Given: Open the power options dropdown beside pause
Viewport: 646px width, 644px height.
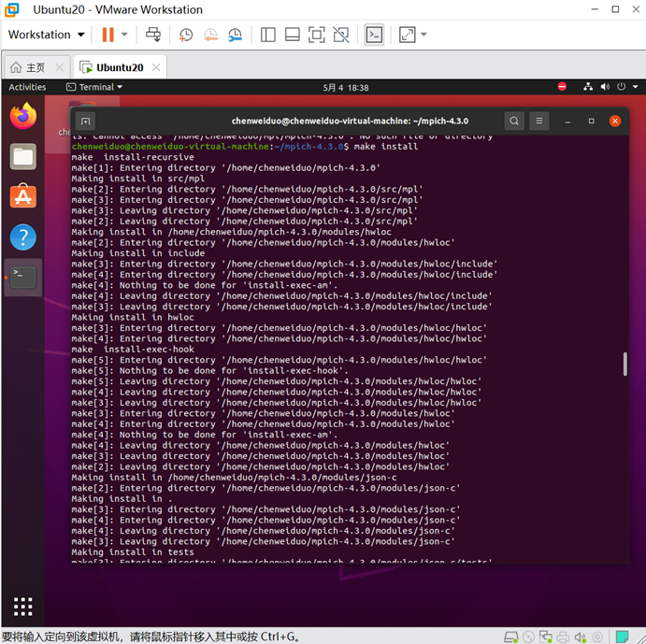Looking at the screenshot, I should pos(124,35).
